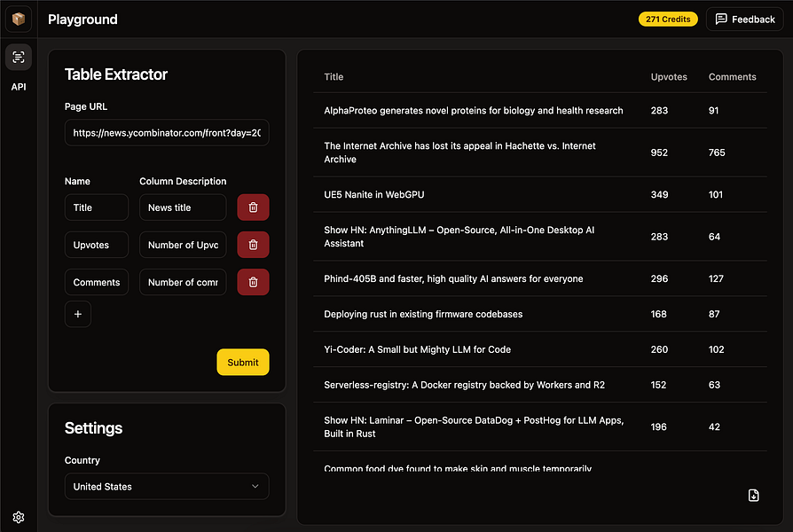Edit the News title description field

[183, 207]
